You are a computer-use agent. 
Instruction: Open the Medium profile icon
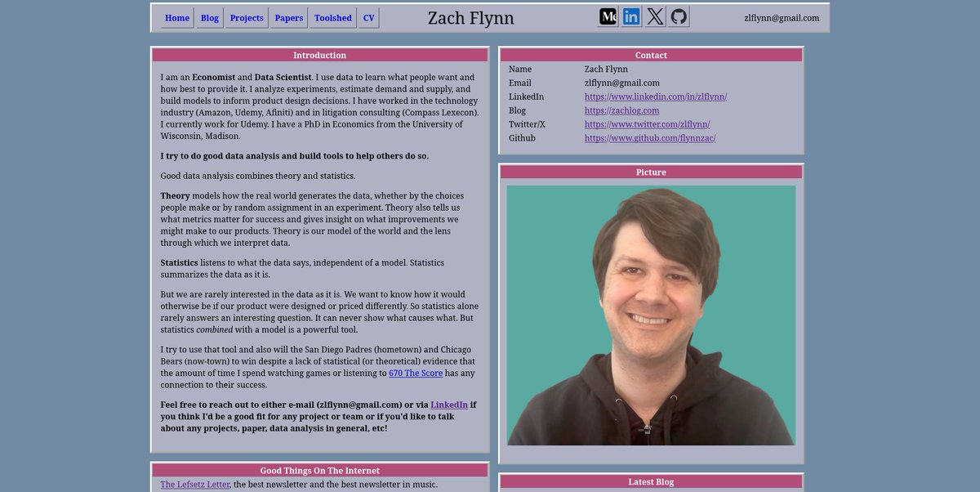607,15
